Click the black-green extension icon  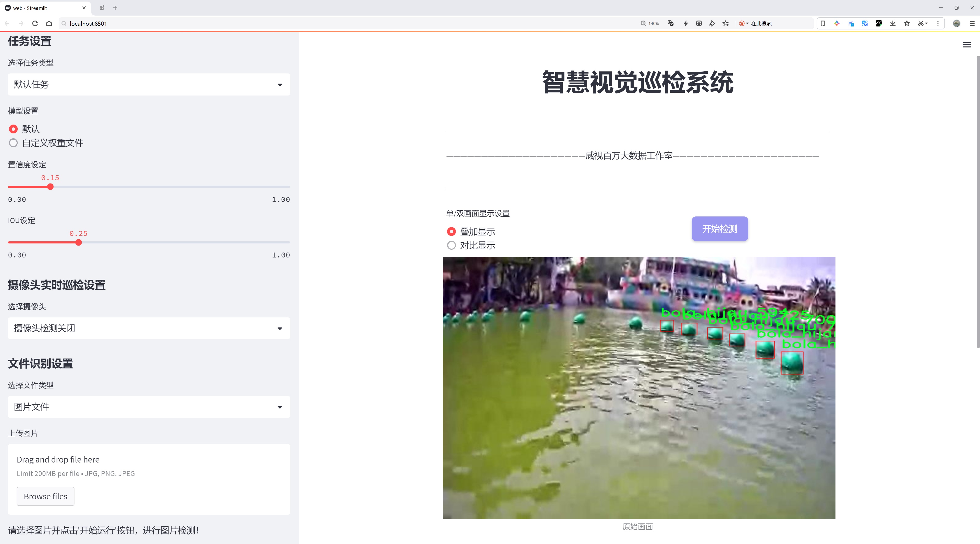coord(879,24)
